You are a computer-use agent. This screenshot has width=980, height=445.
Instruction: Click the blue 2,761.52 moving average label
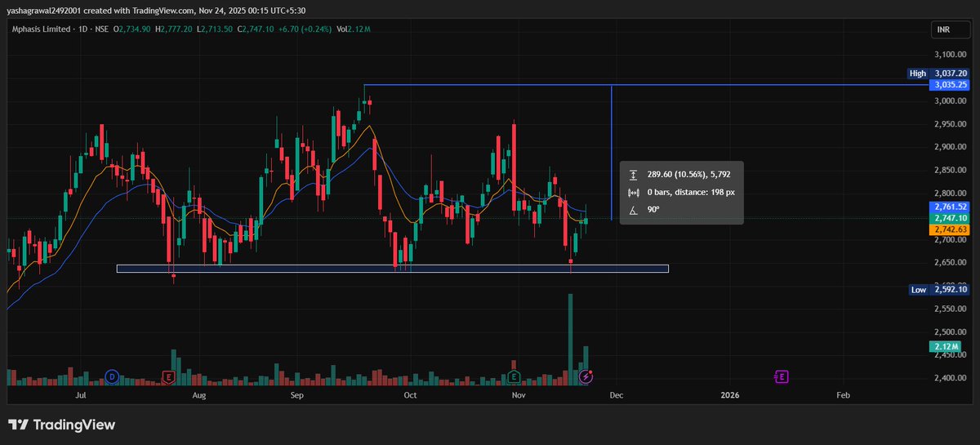click(x=951, y=207)
